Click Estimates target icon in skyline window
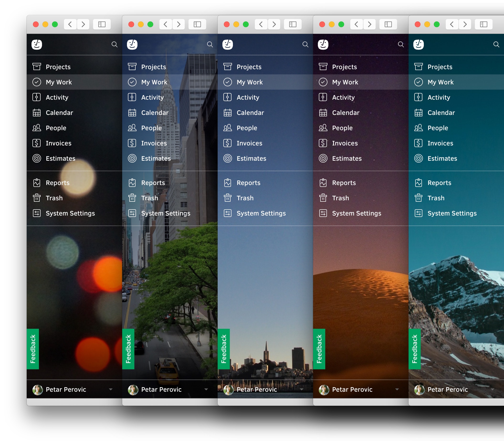 click(x=227, y=158)
